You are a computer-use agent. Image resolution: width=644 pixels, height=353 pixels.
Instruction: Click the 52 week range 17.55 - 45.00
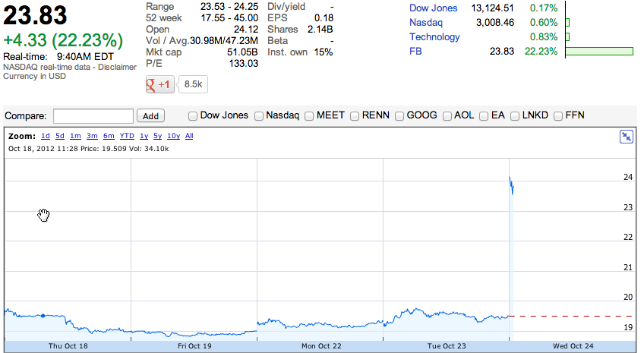(x=229, y=18)
